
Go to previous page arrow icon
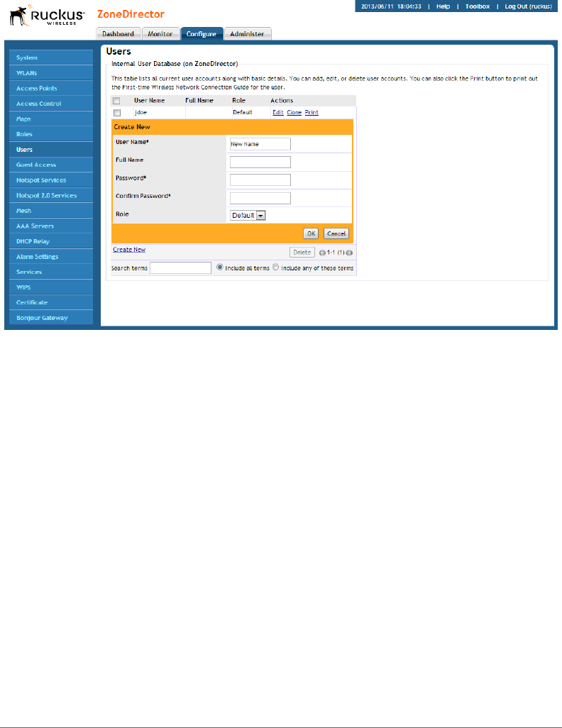coord(322,253)
